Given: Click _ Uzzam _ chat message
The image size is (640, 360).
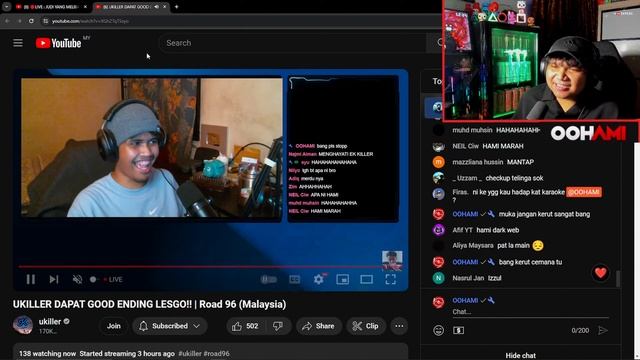Looking at the screenshot, I should pyautogui.click(x=514, y=178).
